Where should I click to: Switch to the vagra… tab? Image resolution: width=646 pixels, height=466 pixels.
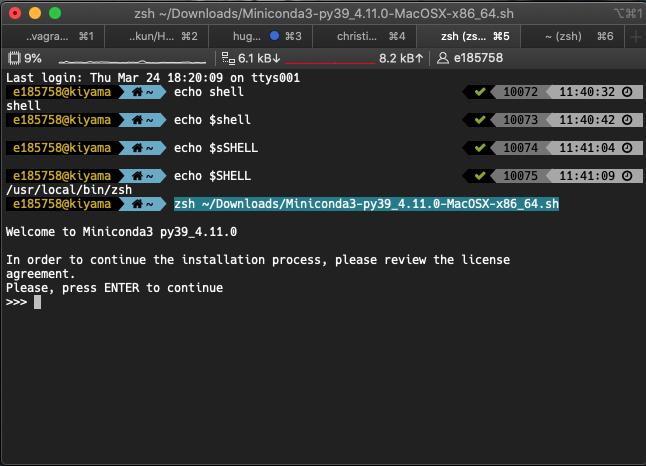pyautogui.click(x=52, y=36)
